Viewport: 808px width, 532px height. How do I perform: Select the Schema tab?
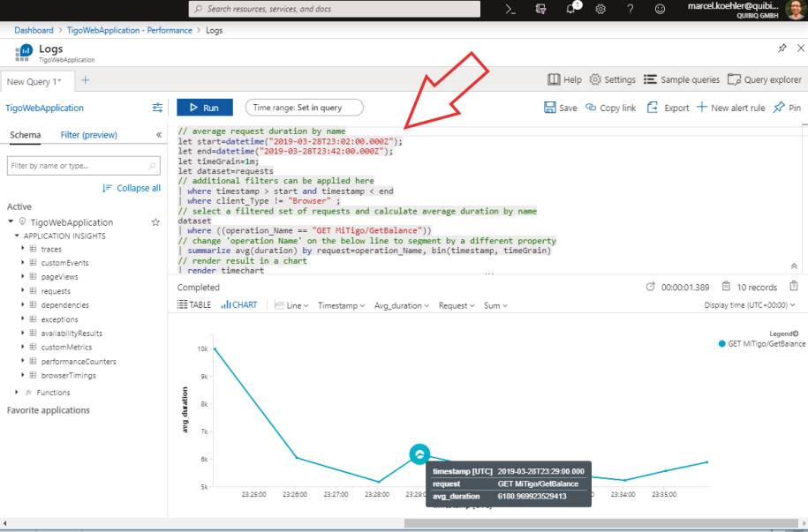tap(26, 135)
